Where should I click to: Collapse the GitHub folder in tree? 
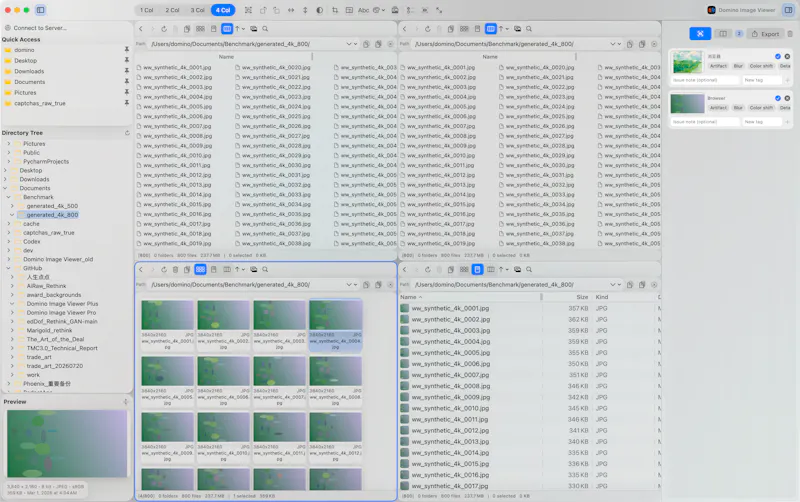click(x=8, y=268)
